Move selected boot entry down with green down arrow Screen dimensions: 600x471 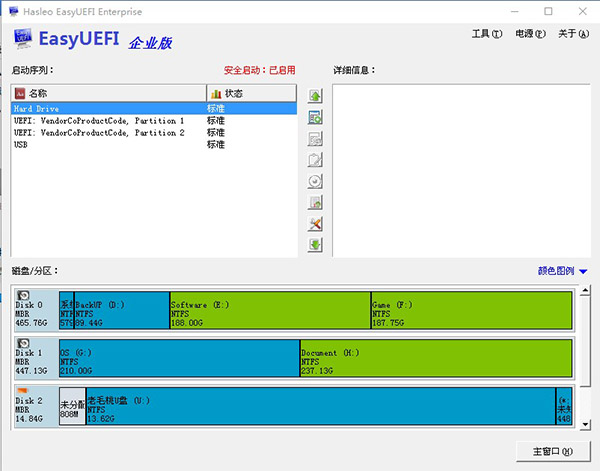(x=315, y=244)
